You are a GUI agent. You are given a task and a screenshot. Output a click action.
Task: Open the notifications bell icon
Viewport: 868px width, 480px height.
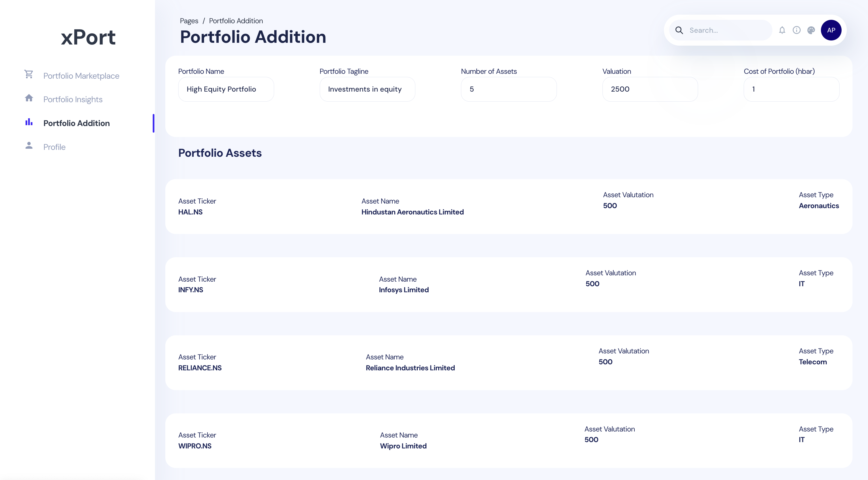coord(782,30)
